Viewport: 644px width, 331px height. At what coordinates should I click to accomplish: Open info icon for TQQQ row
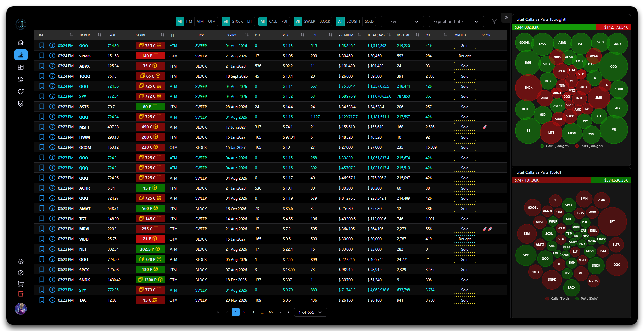pos(52,76)
